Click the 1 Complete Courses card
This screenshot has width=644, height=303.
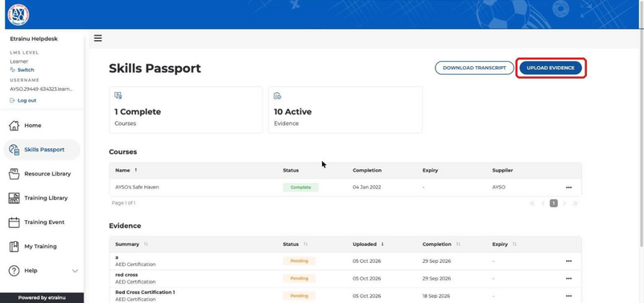186,110
